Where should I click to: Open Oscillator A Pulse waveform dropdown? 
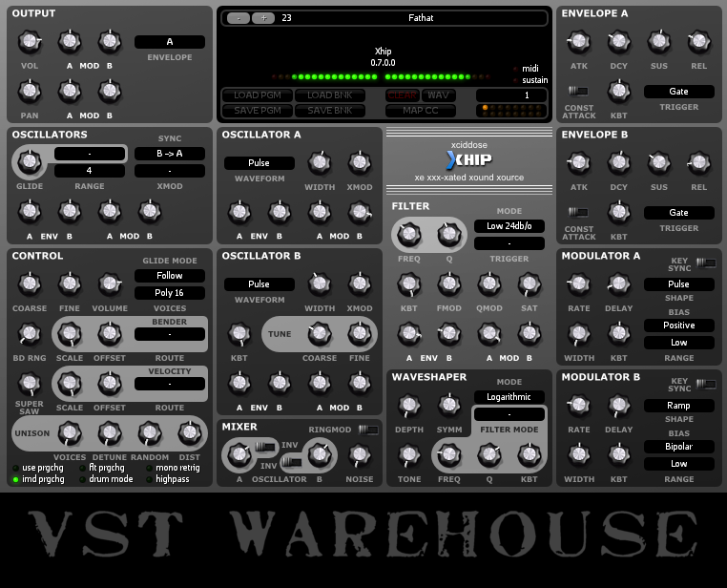(x=260, y=163)
